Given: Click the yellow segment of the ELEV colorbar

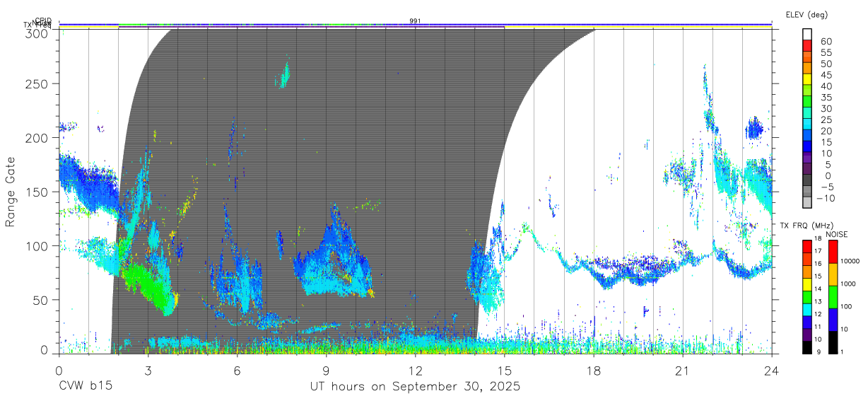Looking at the screenshot, I should pyautogui.click(x=807, y=80).
